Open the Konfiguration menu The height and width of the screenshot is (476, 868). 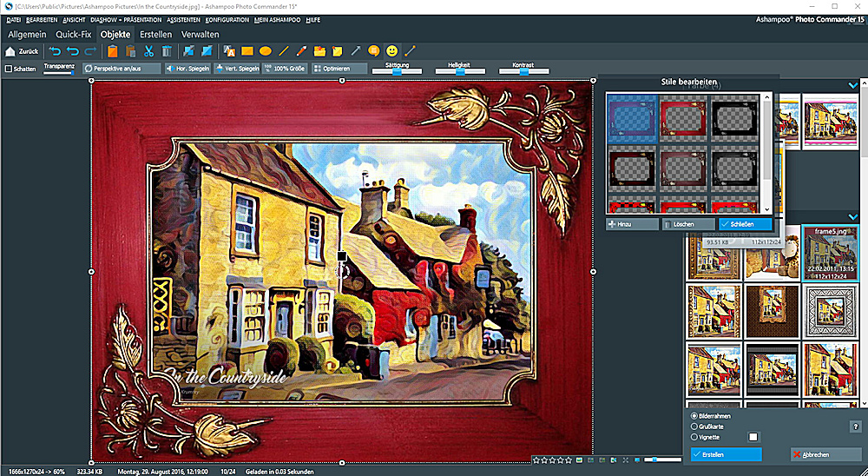227,18
